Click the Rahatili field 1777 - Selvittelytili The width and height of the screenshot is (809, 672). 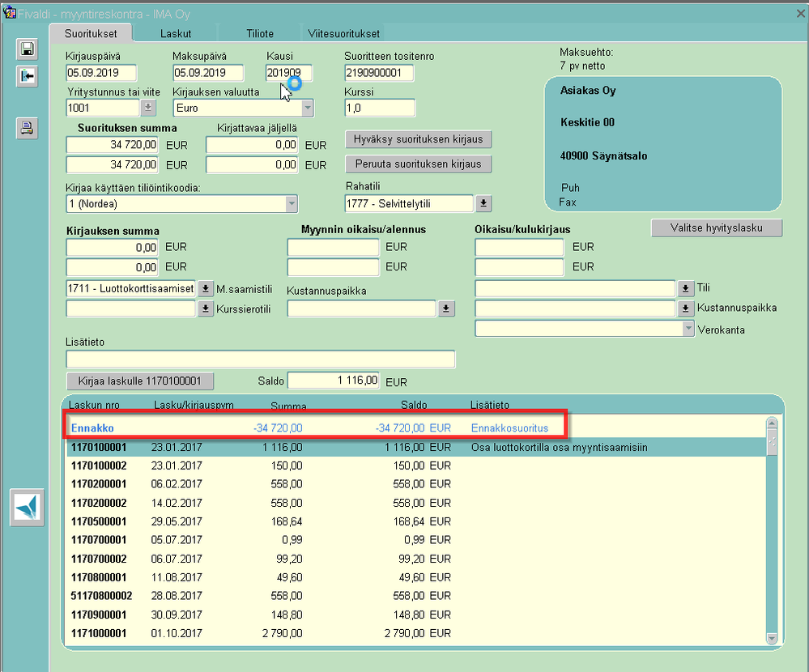pyautogui.click(x=409, y=204)
